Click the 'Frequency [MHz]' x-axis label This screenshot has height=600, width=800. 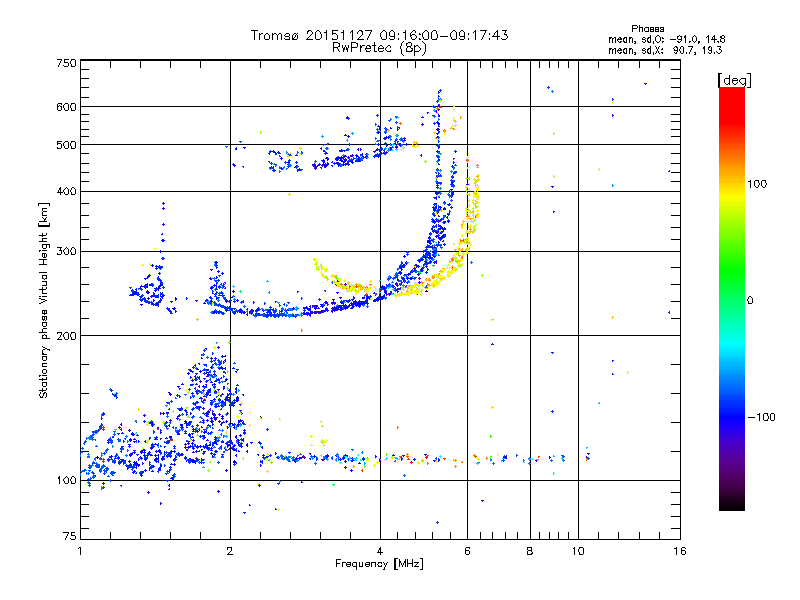(379, 564)
